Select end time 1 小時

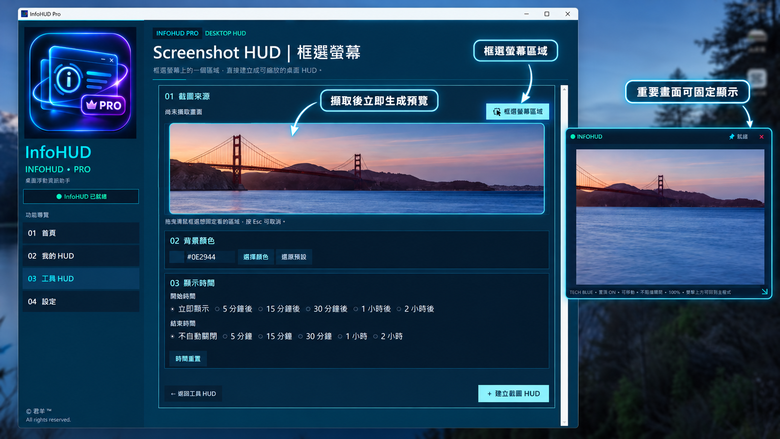tap(353, 336)
